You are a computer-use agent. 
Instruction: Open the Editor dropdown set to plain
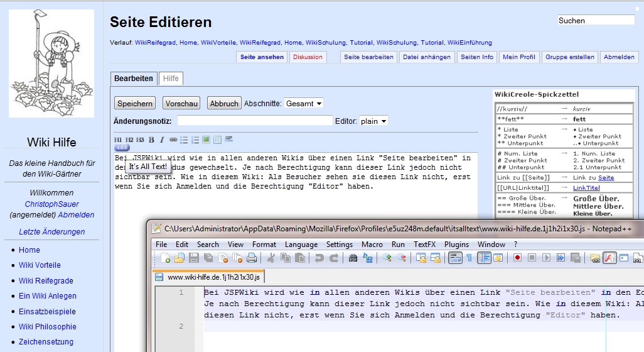[373, 121]
